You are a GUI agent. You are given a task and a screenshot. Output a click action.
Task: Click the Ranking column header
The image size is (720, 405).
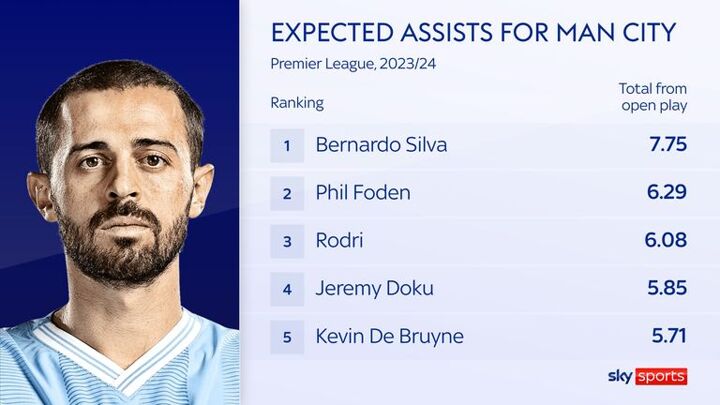point(297,103)
